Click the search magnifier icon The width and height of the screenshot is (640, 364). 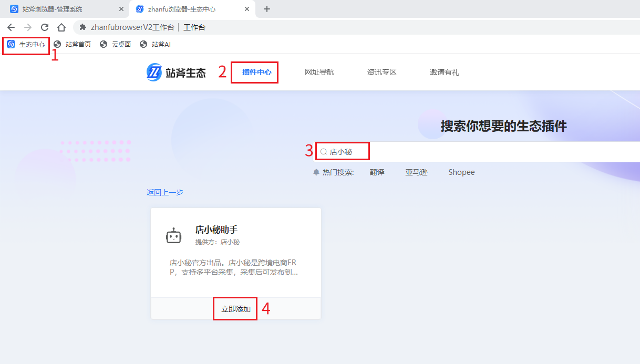tap(324, 152)
